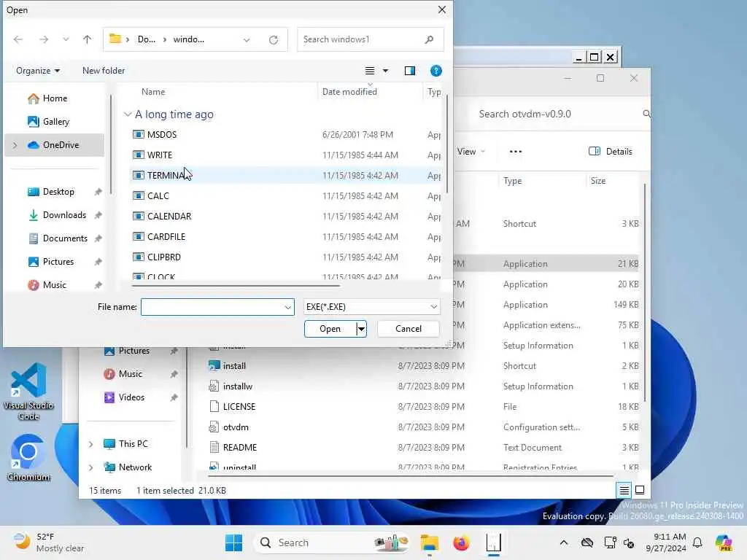Viewport: 747px width, 560px height.
Task: Sort by Date modified column header
Action: pyautogui.click(x=349, y=92)
